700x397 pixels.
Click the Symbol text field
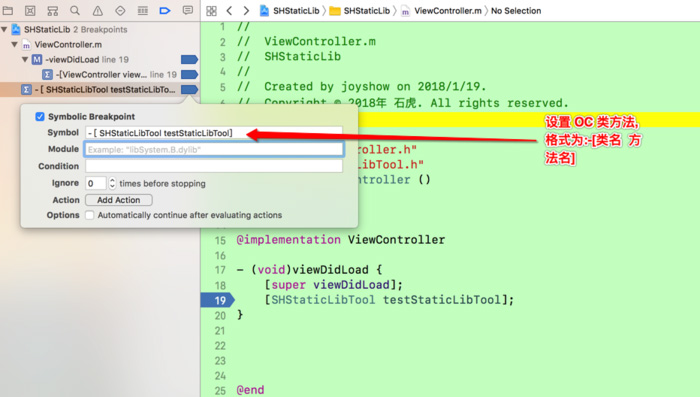tap(214, 133)
